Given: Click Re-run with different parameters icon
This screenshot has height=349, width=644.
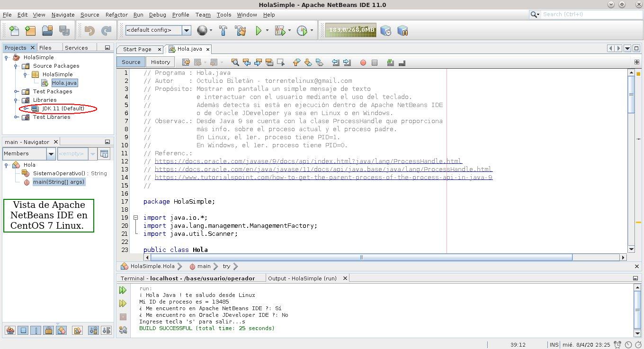Looking at the screenshot, I should [123, 303].
